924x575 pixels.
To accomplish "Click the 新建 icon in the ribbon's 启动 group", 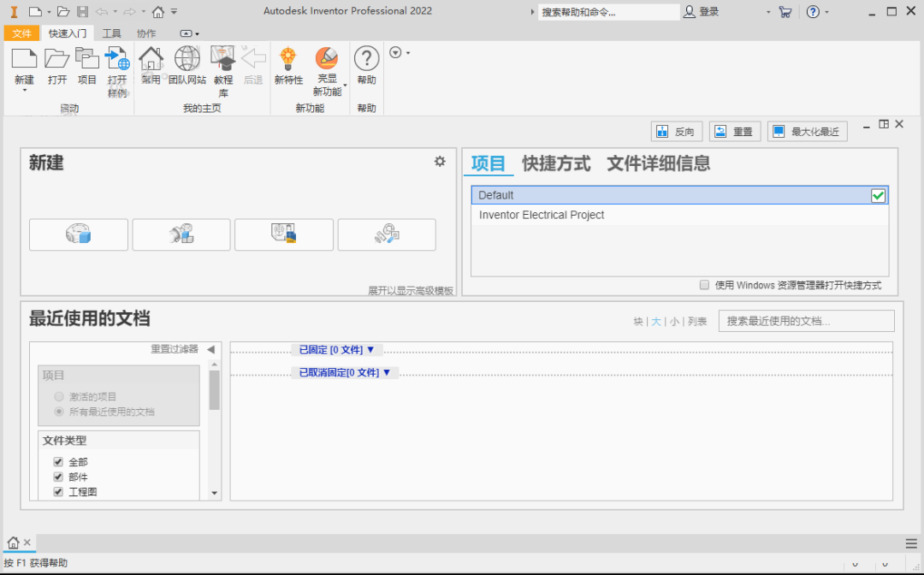I will coord(24,58).
